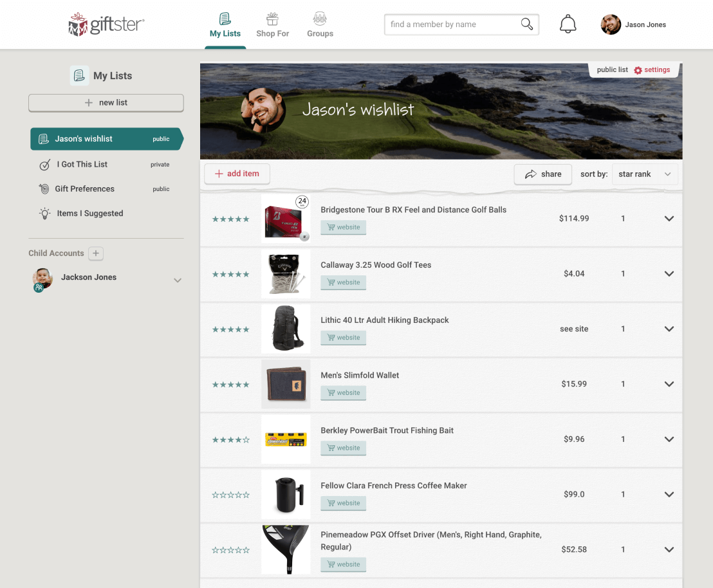
Task: Visit website for Bridgestone Golf Balls
Action: coord(344,227)
